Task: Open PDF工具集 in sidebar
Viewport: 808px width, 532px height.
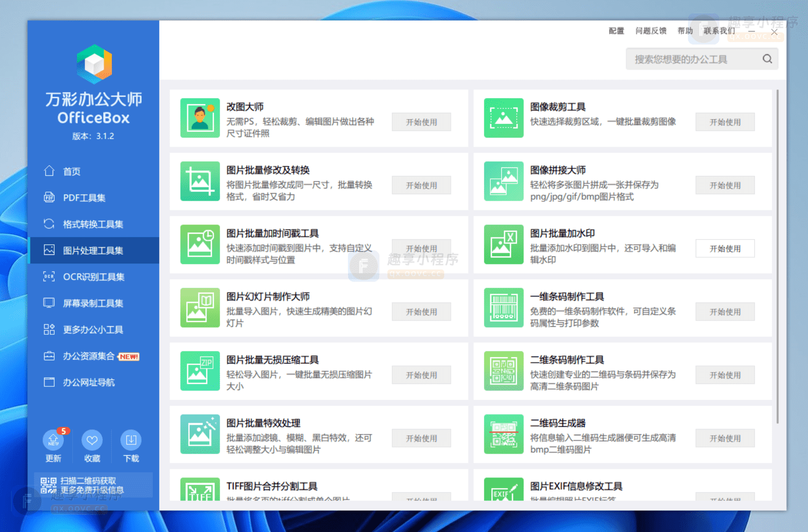Action: pos(94,198)
